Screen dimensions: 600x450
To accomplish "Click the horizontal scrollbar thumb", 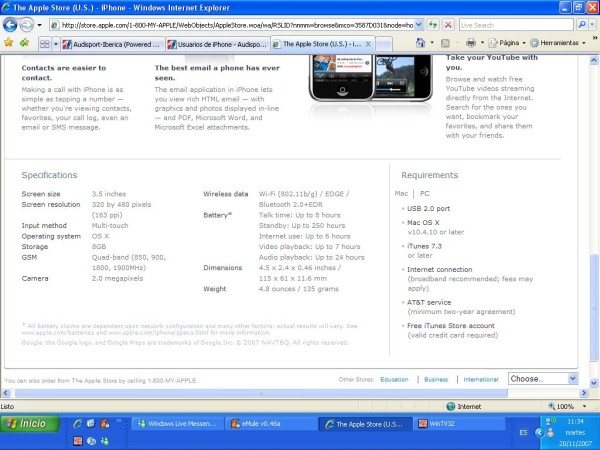I will (x=261, y=393).
